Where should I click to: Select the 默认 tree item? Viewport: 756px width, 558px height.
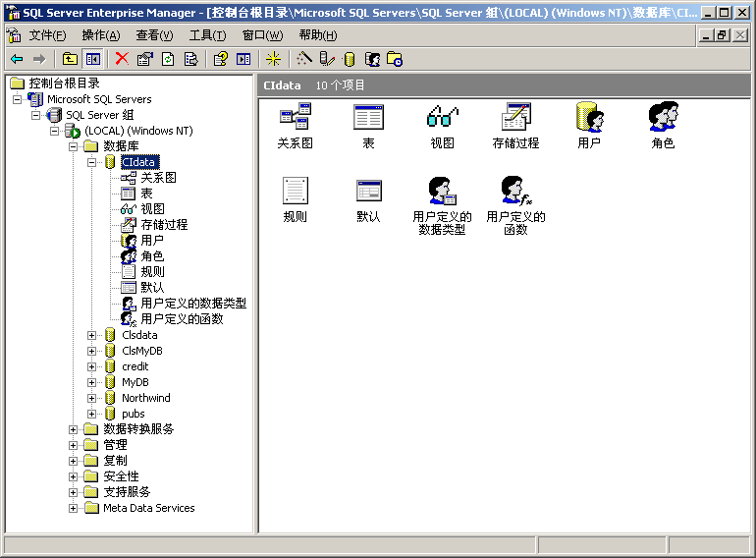point(152,288)
